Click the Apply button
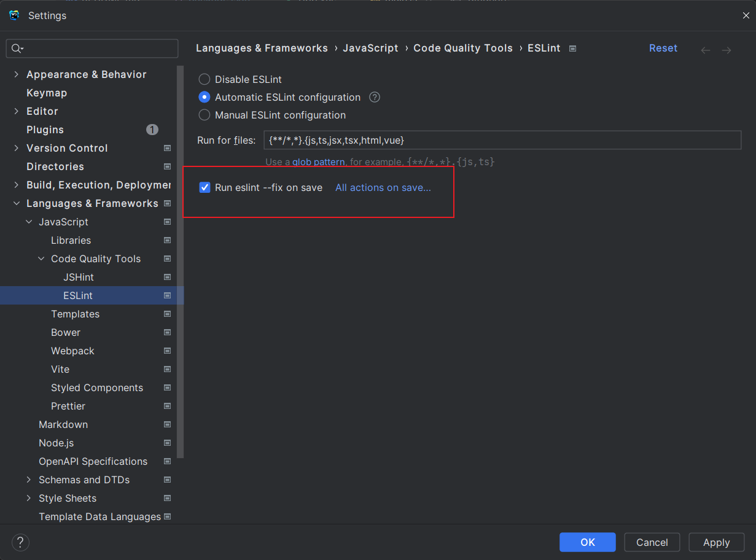The width and height of the screenshot is (756, 560). coord(717,542)
